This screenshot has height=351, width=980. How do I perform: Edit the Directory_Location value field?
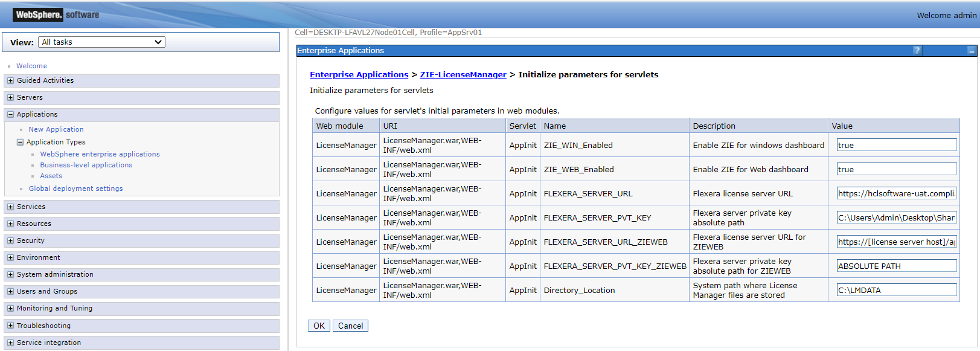coord(896,290)
